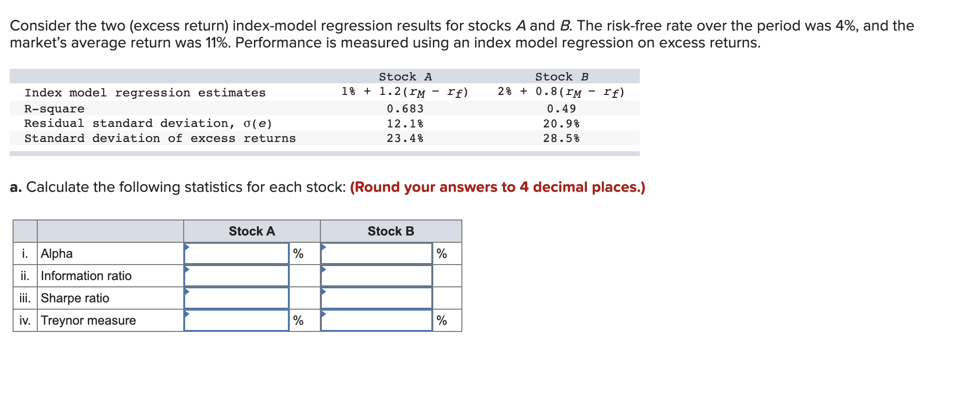Click the blue hint marker on Treynor measure for Stock A
This screenshot has height=408, width=980.
pos(188,314)
